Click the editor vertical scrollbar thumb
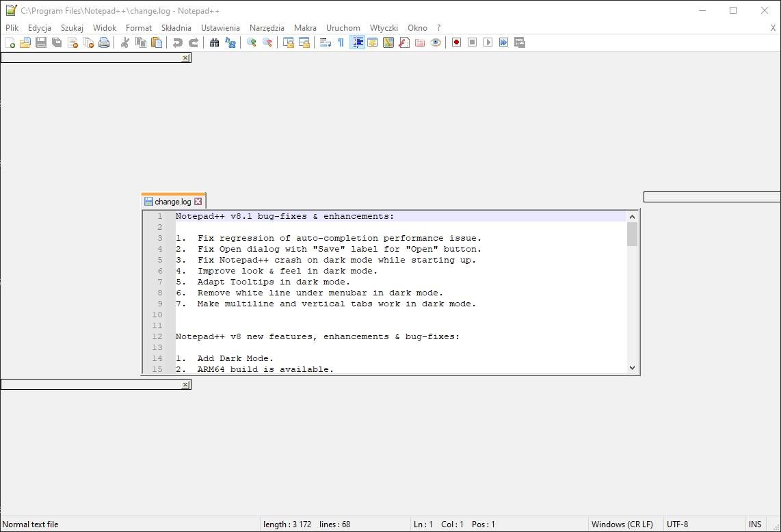 pyautogui.click(x=632, y=234)
